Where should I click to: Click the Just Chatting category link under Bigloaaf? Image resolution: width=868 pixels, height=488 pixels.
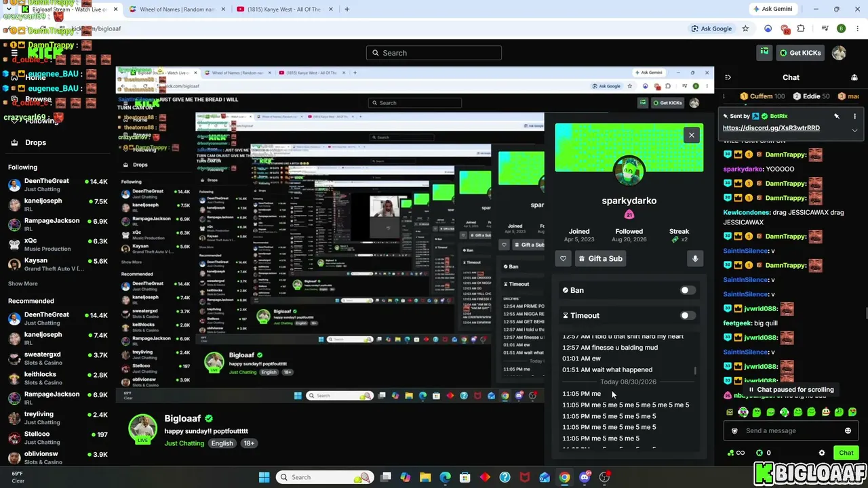pos(184,443)
